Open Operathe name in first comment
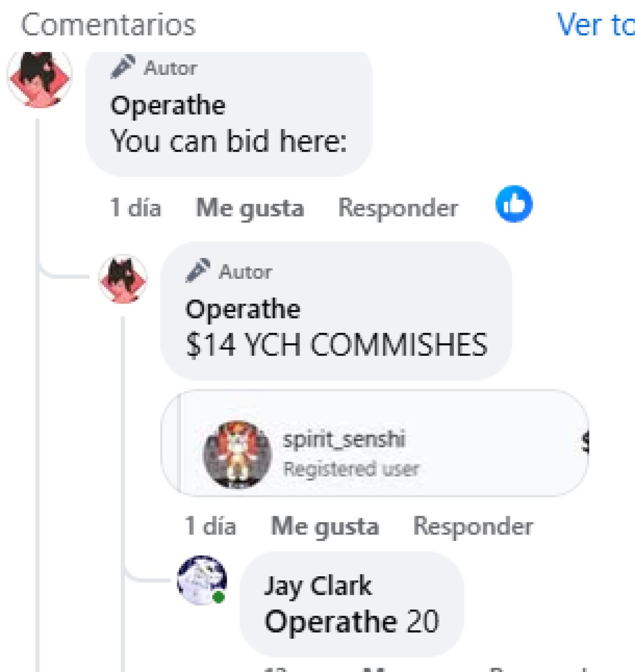This screenshot has height=672, width=635. coord(168,106)
